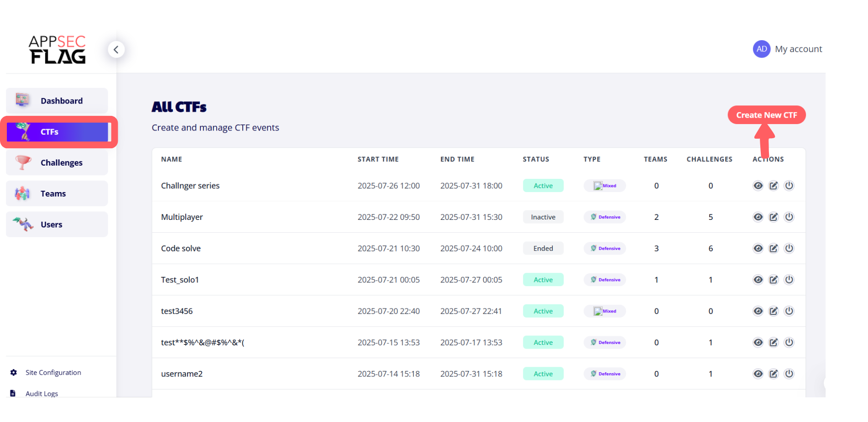Collapse the sidebar with chevron arrow
This screenshot has height=422, width=868.
click(x=116, y=49)
